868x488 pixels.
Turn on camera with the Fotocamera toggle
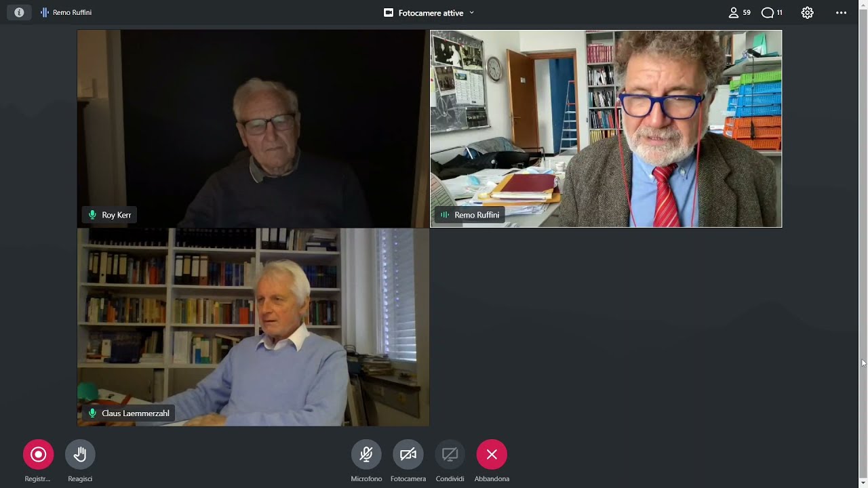click(408, 454)
